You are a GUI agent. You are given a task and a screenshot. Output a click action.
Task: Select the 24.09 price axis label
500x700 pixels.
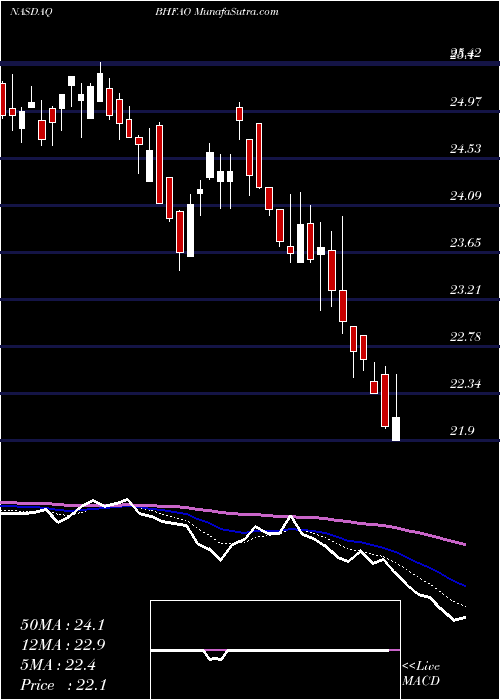[466, 195]
